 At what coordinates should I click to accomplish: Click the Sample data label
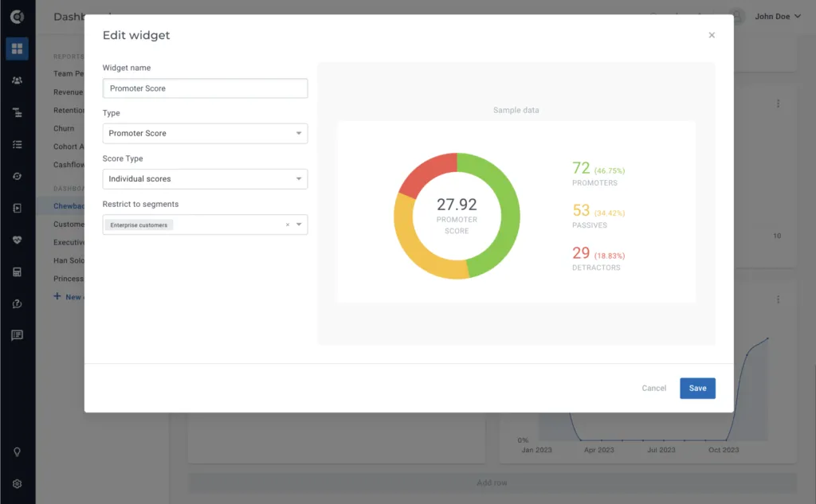point(516,110)
